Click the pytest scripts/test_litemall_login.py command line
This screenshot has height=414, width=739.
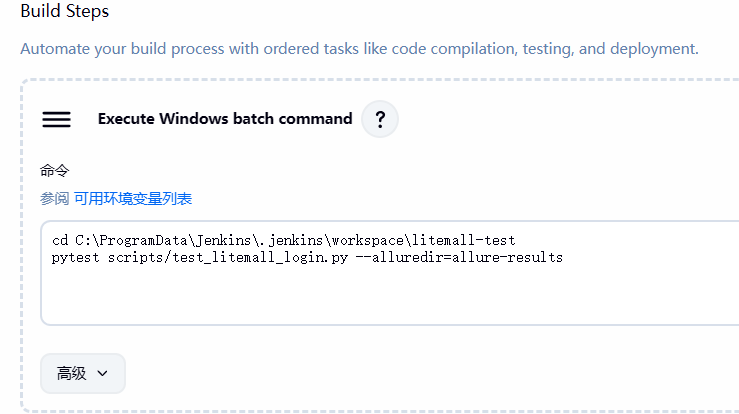pyautogui.click(x=307, y=257)
